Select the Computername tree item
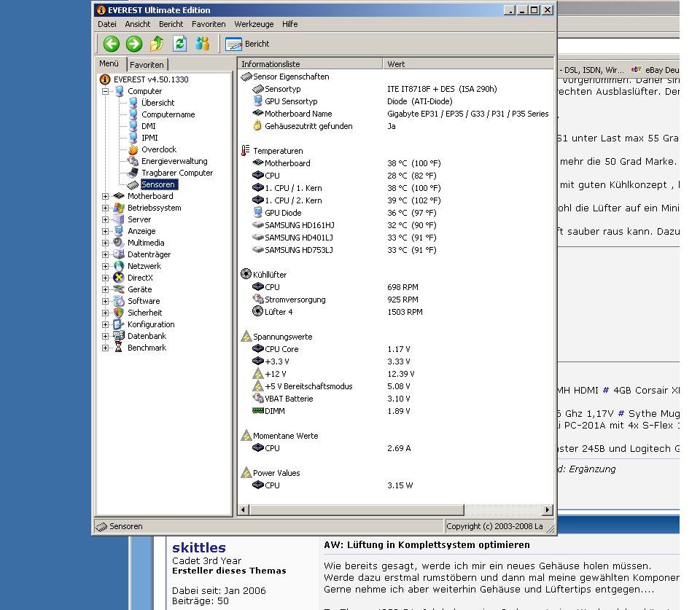The height and width of the screenshot is (610, 700). tap(168, 114)
